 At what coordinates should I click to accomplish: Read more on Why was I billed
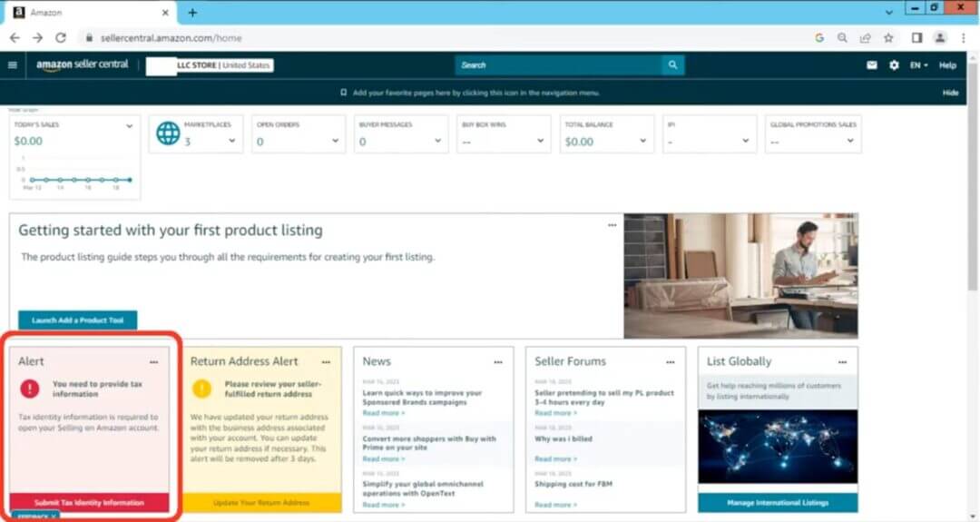click(555, 458)
